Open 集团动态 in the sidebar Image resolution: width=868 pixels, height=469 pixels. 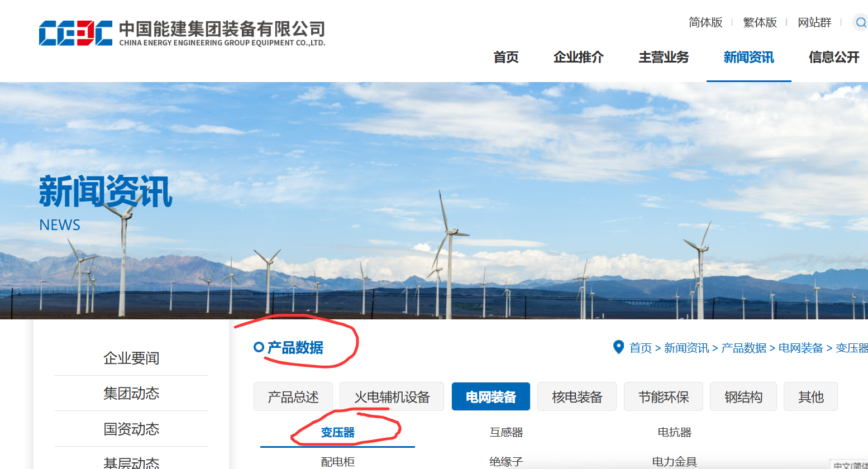click(x=131, y=393)
